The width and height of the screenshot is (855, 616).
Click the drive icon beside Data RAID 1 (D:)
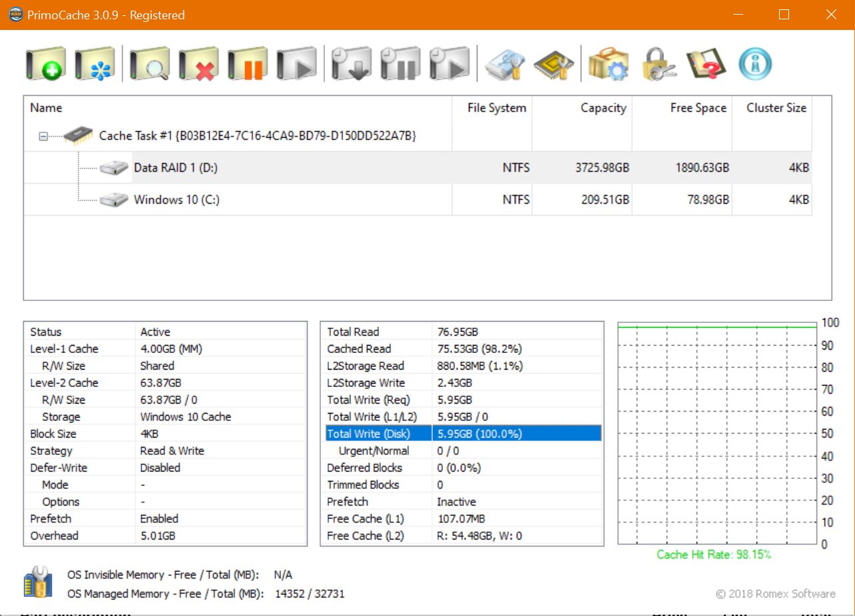pyautogui.click(x=114, y=168)
